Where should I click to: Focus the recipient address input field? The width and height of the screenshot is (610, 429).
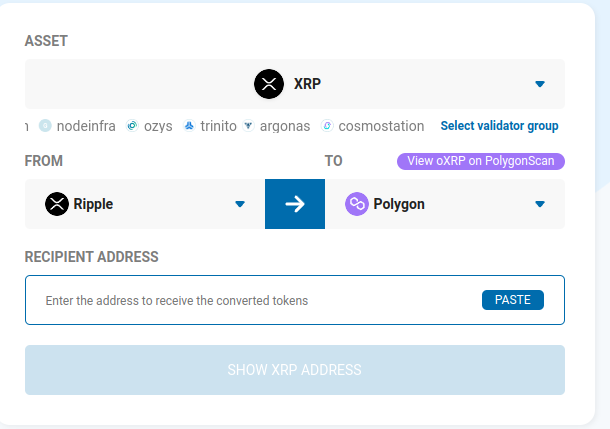tap(295, 300)
